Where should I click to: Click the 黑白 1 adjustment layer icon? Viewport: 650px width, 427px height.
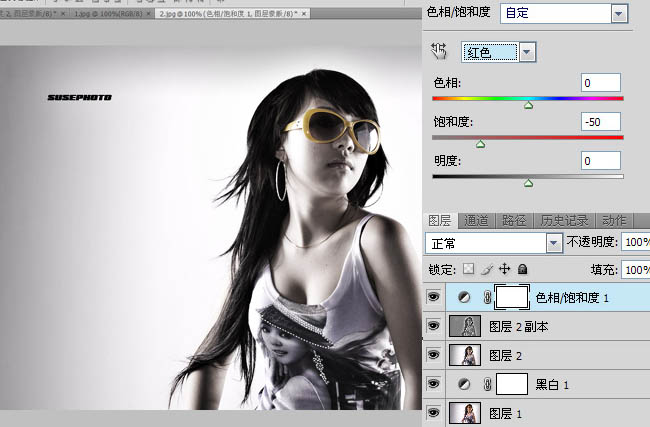[465, 383]
